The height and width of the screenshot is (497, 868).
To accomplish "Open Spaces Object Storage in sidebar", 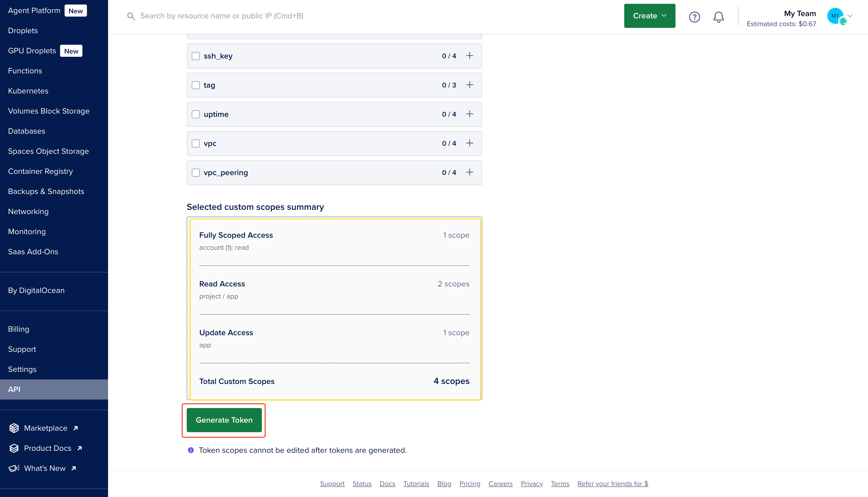I will coord(49,152).
